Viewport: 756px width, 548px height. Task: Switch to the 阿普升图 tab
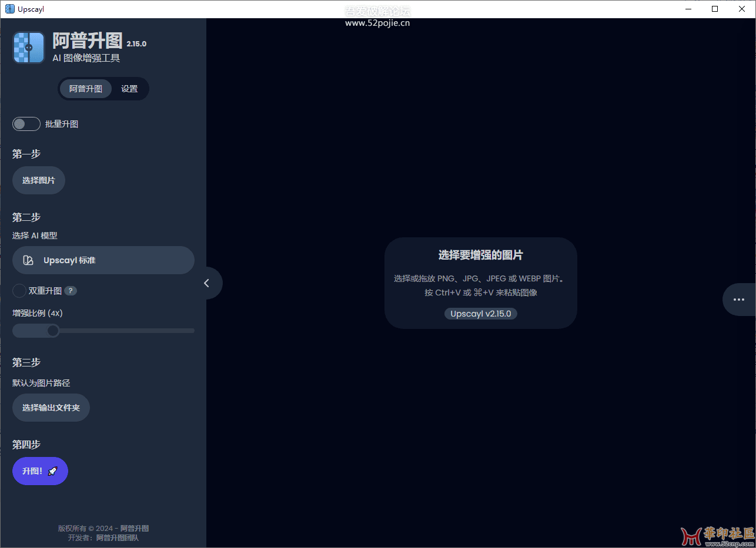(86, 89)
